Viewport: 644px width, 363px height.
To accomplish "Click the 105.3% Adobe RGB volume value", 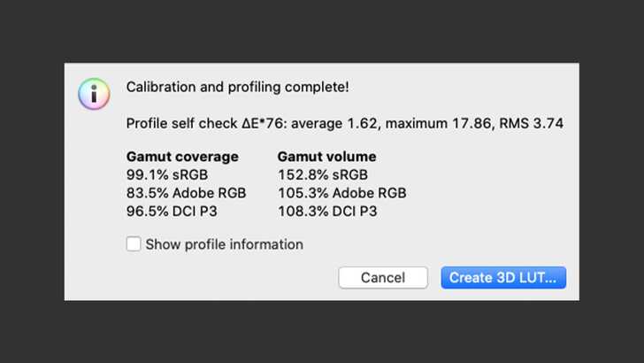I will (x=341, y=192).
